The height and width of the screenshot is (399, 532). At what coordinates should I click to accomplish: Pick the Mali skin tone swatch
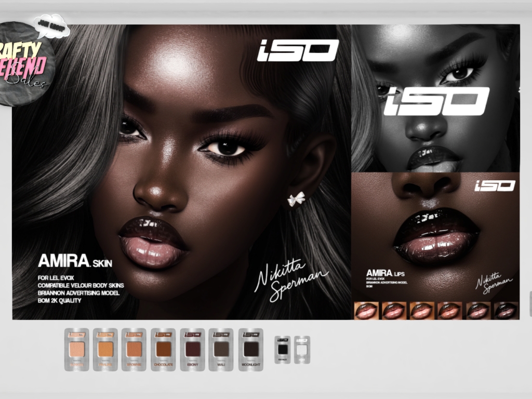click(x=221, y=350)
